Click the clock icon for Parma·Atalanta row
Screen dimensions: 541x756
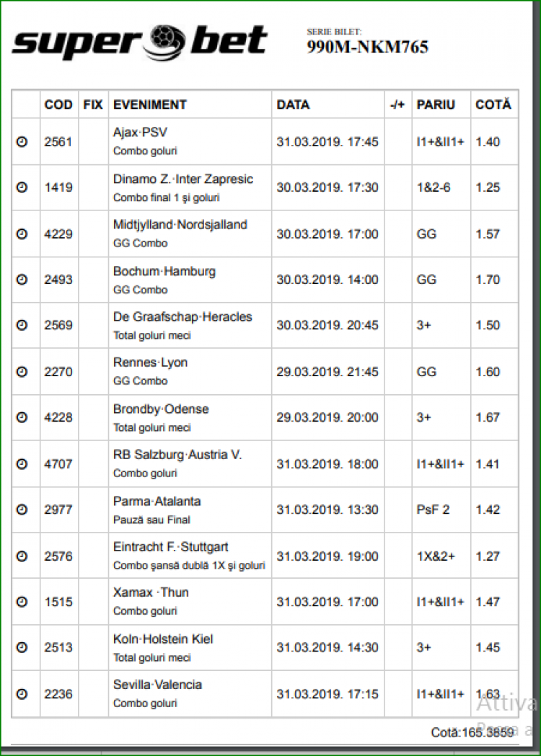[x=22, y=510]
